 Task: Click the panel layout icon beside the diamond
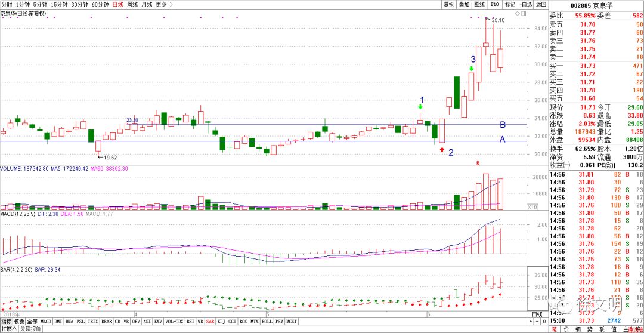pyautogui.click(x=524, y=14)
